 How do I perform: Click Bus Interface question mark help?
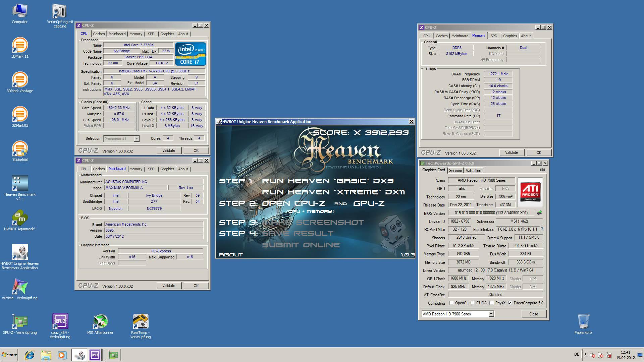click(542, 229)
